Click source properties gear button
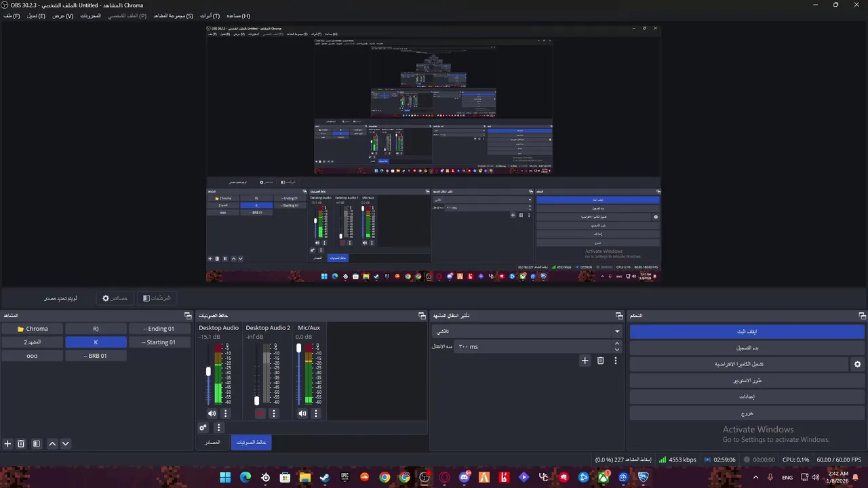The height and width of the screenshot is (488, 868). tap(115, 298)
